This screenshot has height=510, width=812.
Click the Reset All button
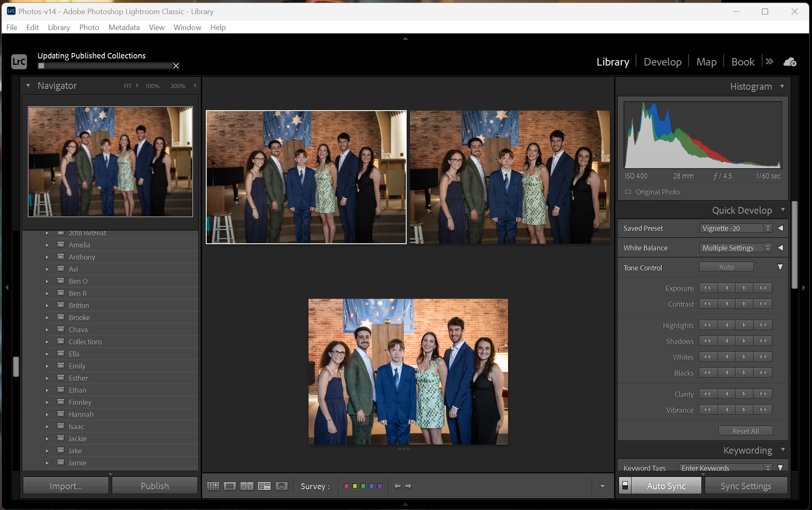click(746, 431)
